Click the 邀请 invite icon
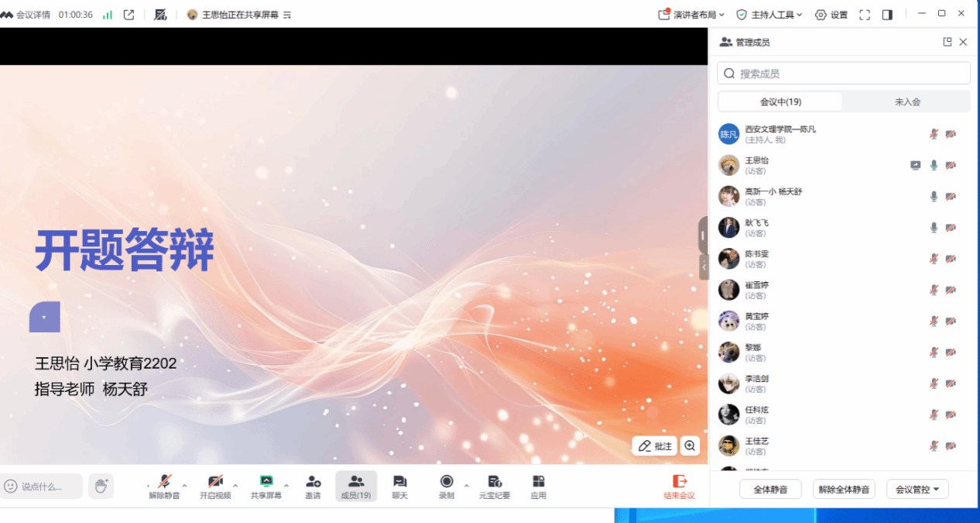The width and height of the screenshot is (980, 523). tap(313, 482)
